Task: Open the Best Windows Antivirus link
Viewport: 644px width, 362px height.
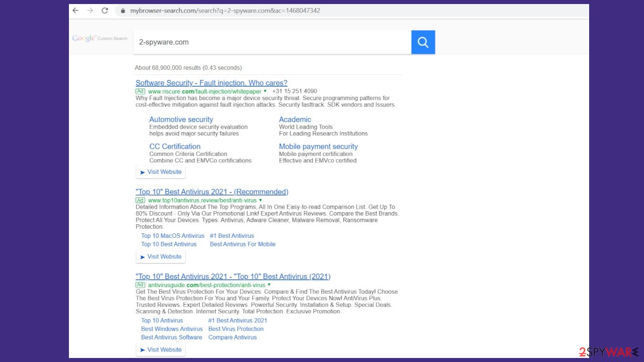Action: [x=172, y=329]
